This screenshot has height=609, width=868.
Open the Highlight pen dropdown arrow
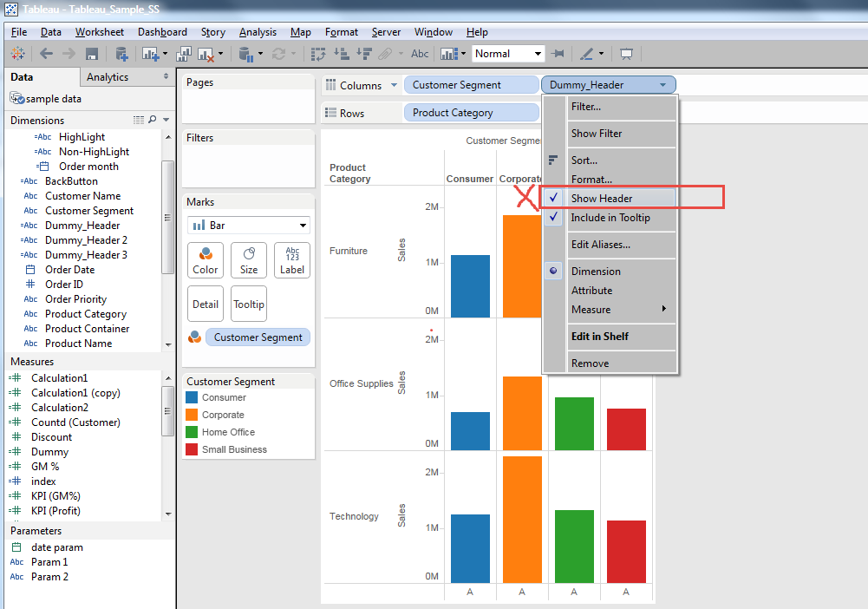[601, 54]
